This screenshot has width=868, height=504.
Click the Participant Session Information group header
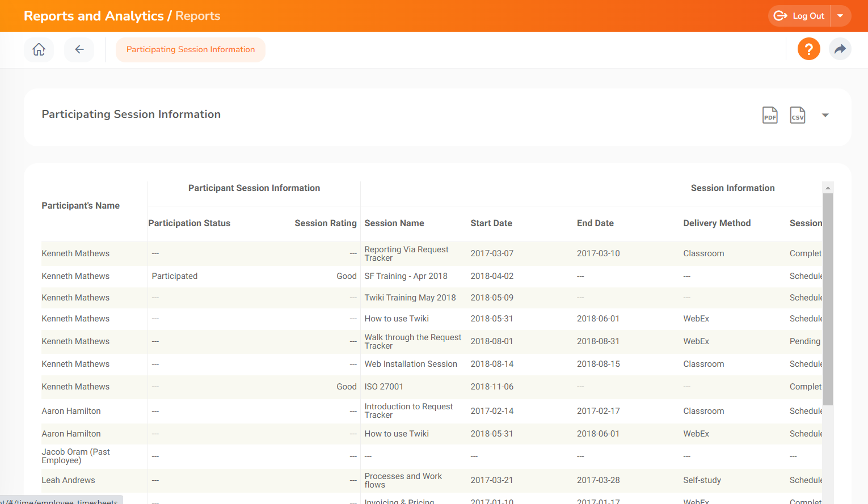[254, 188]
